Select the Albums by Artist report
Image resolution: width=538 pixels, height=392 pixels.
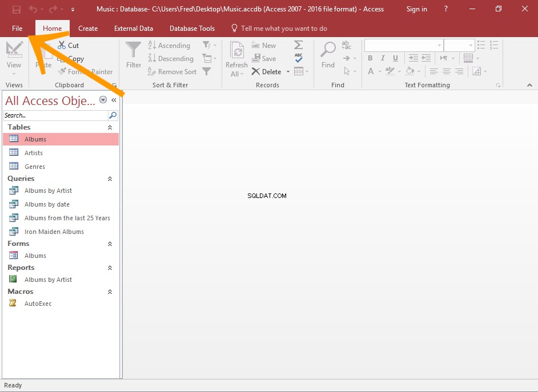(x=61, y=280)
